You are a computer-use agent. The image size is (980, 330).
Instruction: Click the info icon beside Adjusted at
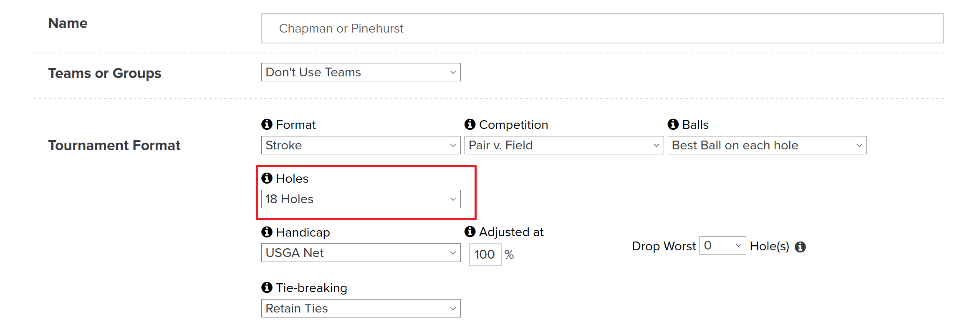pyautogui.click(x=470, y=232)
